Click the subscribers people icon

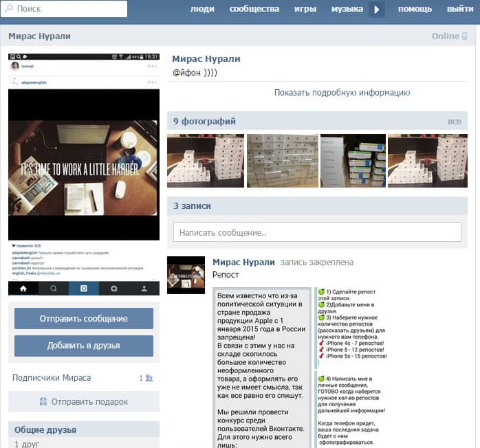[x=149, y=379]
